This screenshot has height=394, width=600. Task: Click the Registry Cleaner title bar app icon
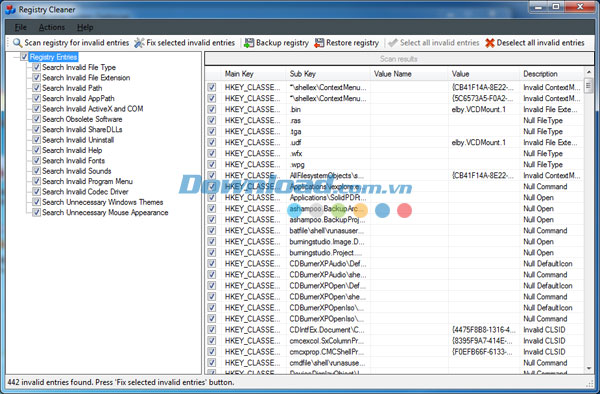(x=10, y=10)
